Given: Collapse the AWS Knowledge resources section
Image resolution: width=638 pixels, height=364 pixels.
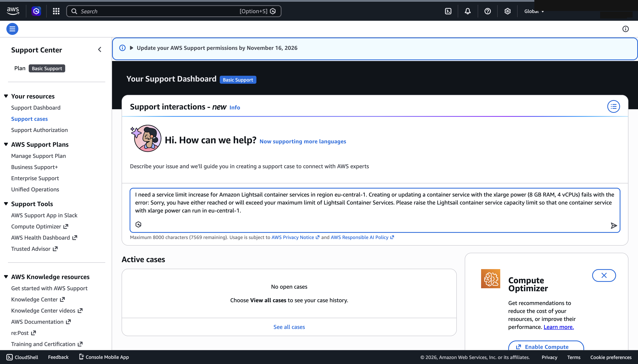Looking at the screenshot, I should 6,276.
